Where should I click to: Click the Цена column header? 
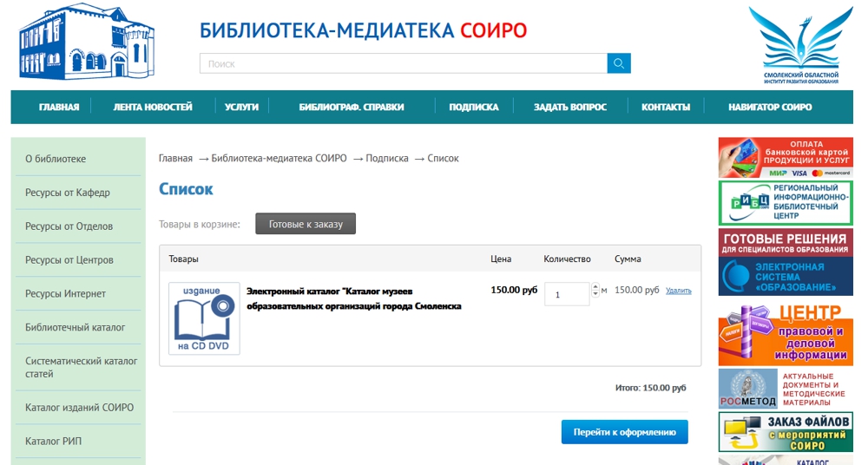point(501,259)
